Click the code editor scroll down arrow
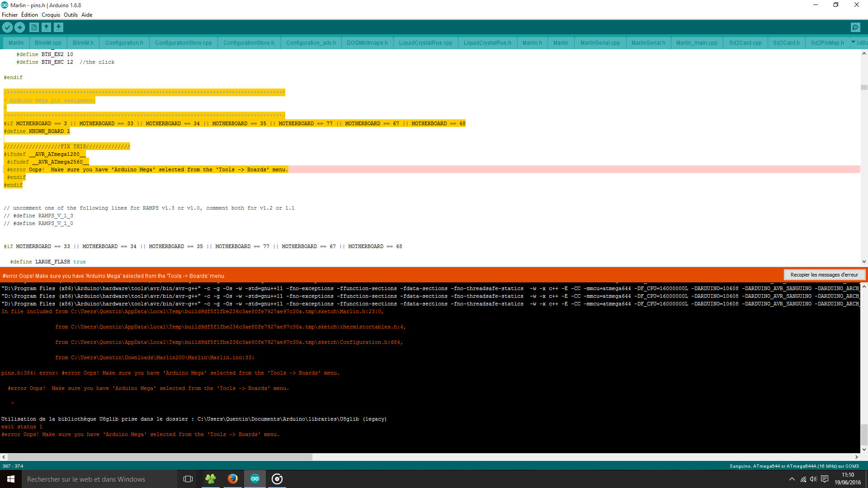This screenshot has height=488, width=868. pyautogui.click(x=864, y=262)
